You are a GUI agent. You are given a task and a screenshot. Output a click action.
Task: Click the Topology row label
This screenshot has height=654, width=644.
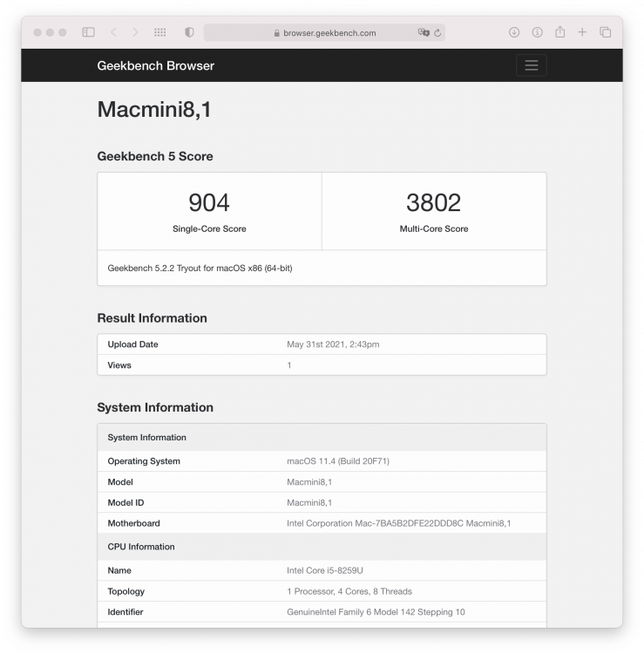pyautogui.click(x=125, y=591)
